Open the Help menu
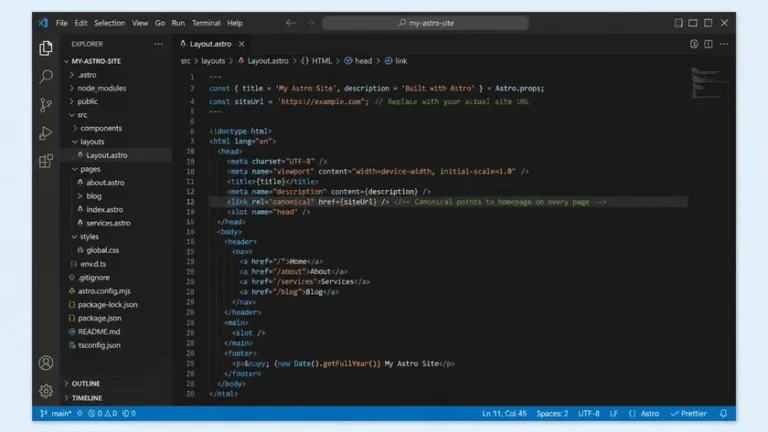The height and width of the screenshot is (432, 768). pos(235,23)
